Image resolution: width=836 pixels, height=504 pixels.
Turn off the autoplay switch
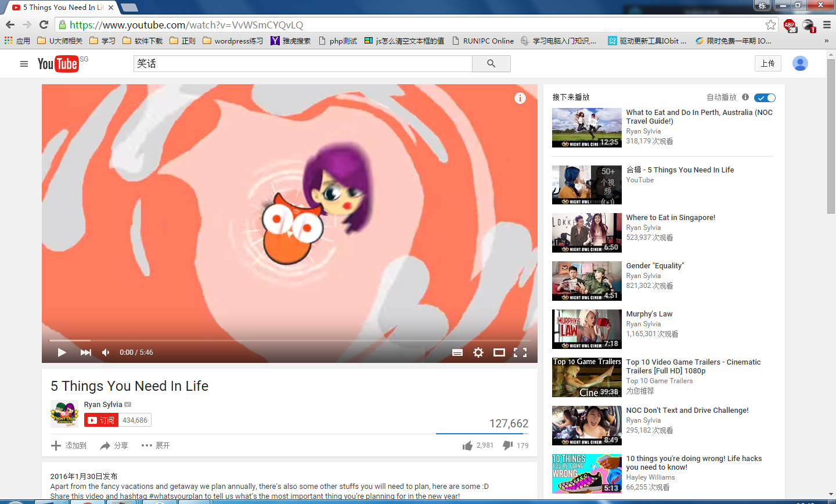tap(765, 98)
